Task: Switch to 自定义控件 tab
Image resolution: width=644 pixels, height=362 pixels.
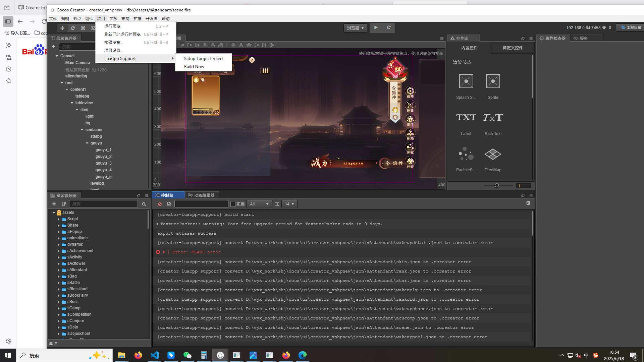Action: coord(513,48)
